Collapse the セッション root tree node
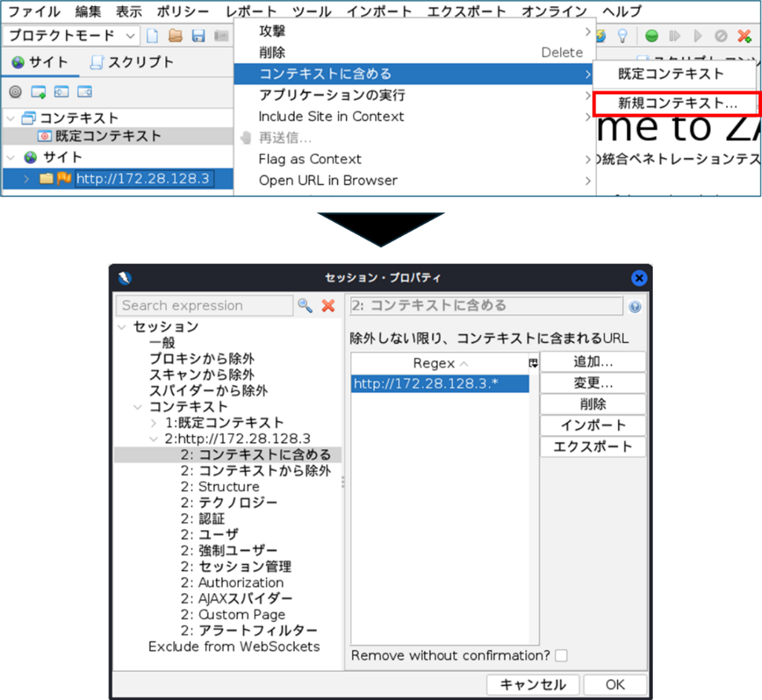 click(123, 327)
